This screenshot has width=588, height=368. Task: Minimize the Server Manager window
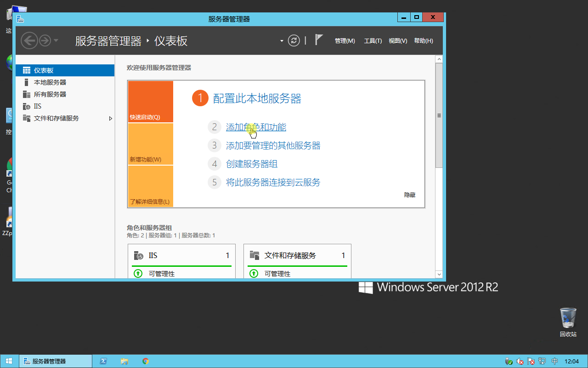(404, 17)
